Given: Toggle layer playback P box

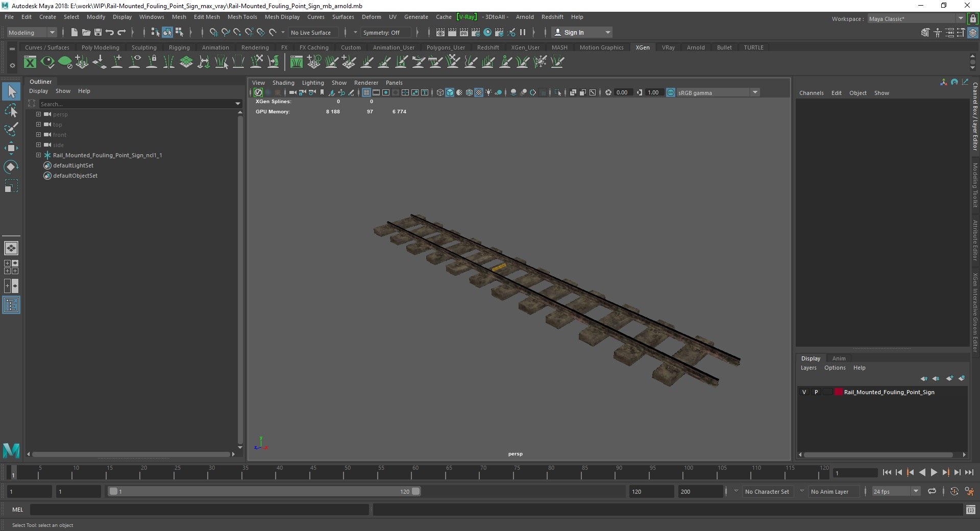Looking at the screenshot, I should [x=816, y=392].
